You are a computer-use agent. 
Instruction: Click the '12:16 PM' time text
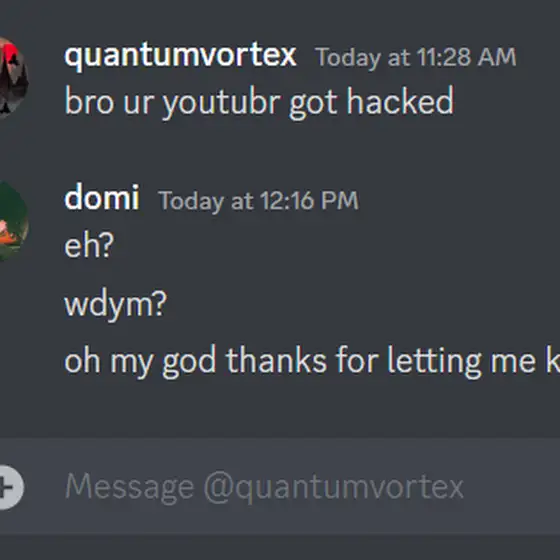pos(309,200)
